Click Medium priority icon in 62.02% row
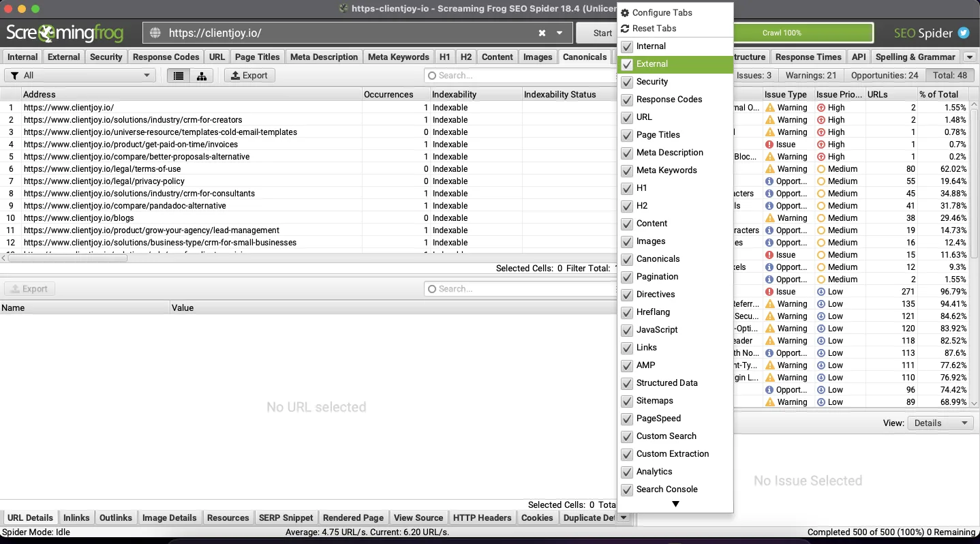 821,169
